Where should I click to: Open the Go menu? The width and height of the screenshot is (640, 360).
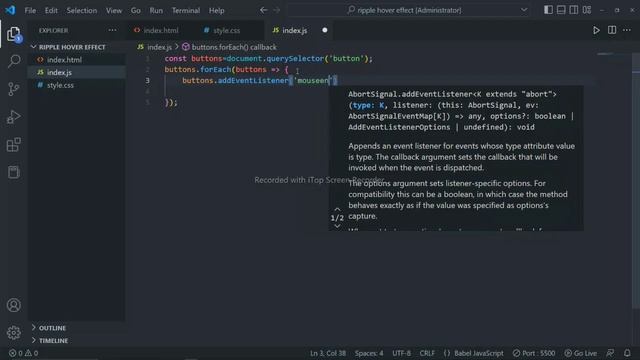click(x=136, y=10)
